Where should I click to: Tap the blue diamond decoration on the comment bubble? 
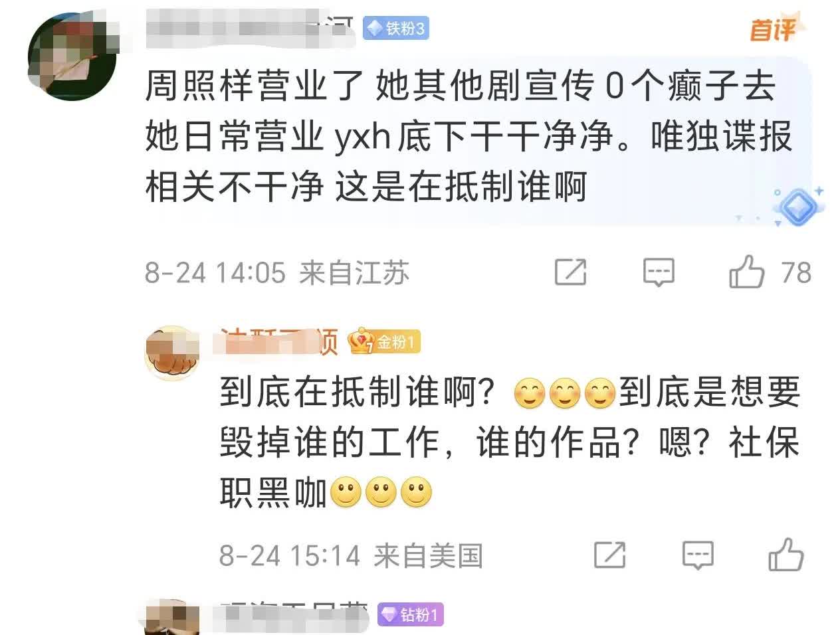click(797, 207)
